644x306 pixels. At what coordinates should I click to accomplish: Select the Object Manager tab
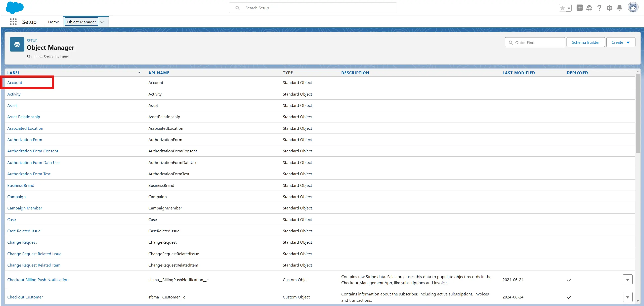pos(81,22)
